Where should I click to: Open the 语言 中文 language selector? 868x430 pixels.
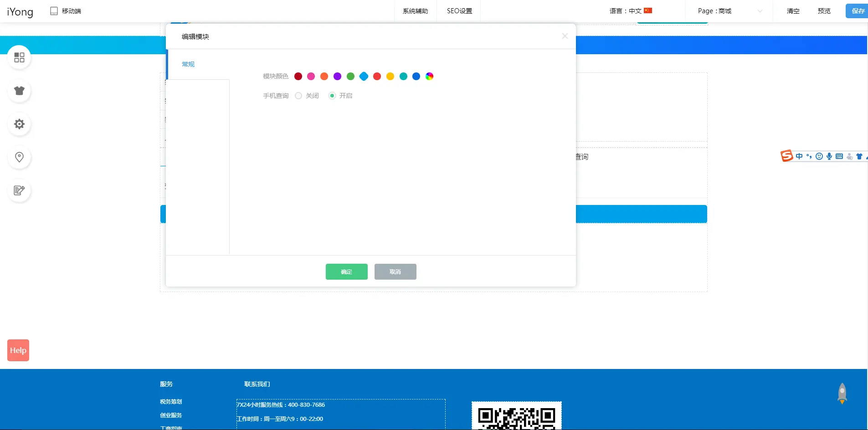tap(631, 11)
